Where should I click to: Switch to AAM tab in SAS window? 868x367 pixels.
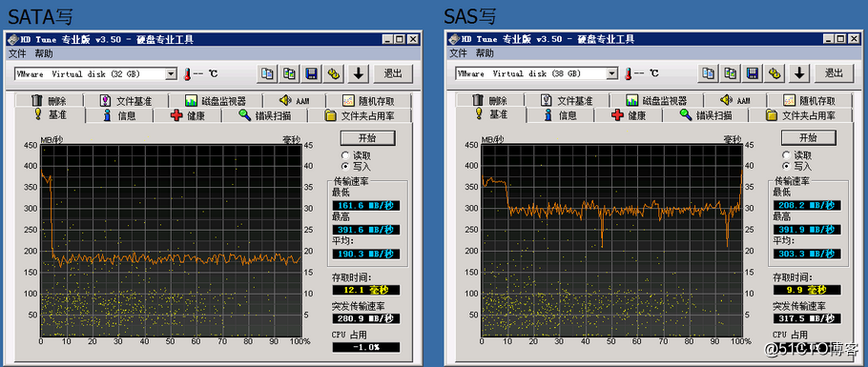tap(734, 101)
